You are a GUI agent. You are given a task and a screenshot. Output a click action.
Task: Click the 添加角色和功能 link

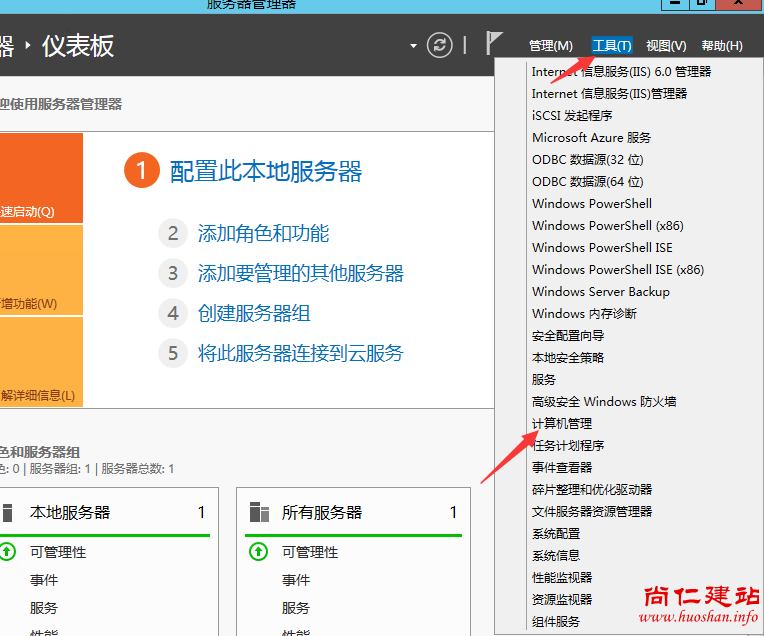[x=263, y=234]
